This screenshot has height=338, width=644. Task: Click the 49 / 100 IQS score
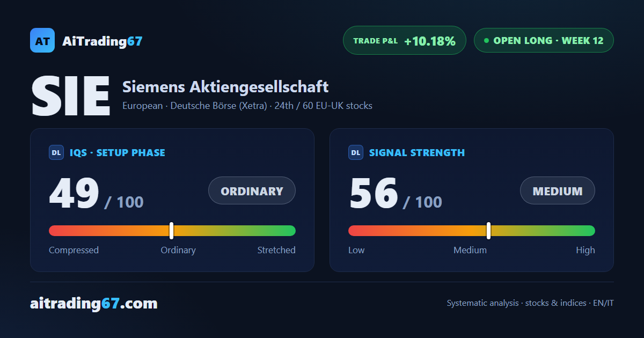click(96, 194)
